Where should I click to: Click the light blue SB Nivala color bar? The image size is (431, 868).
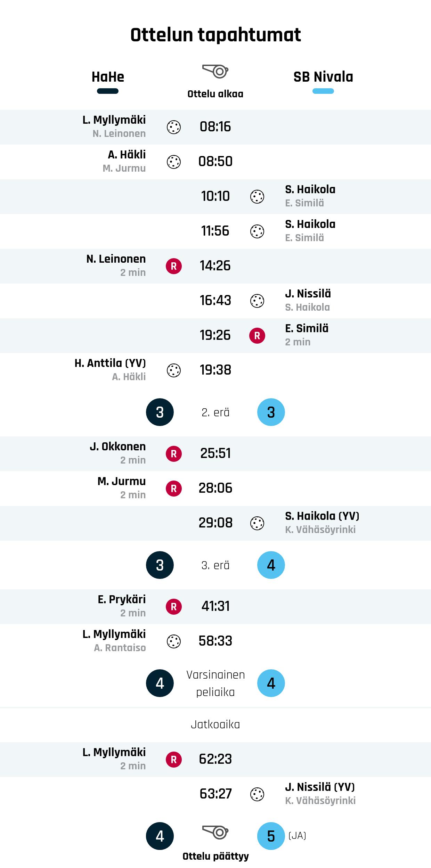[x=323, y=91]
